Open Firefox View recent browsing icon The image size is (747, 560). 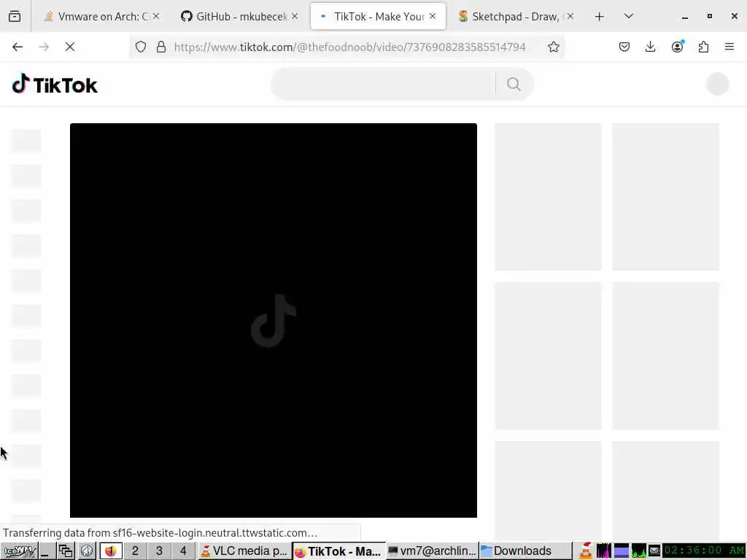coord(15,17)
